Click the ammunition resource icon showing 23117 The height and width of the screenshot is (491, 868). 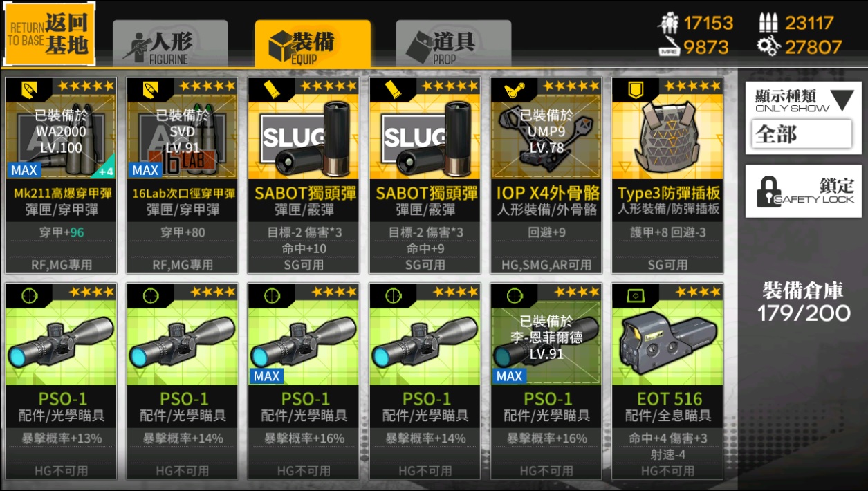768,23
